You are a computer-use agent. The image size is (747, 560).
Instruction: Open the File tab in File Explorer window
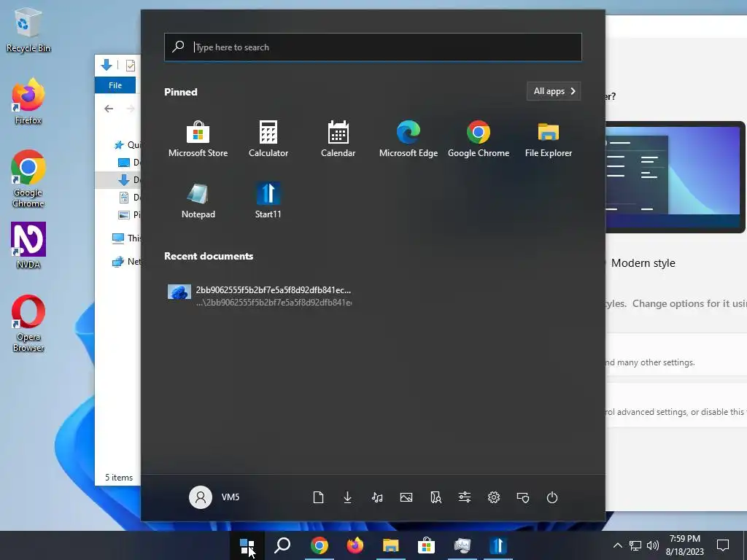(115, 85)
